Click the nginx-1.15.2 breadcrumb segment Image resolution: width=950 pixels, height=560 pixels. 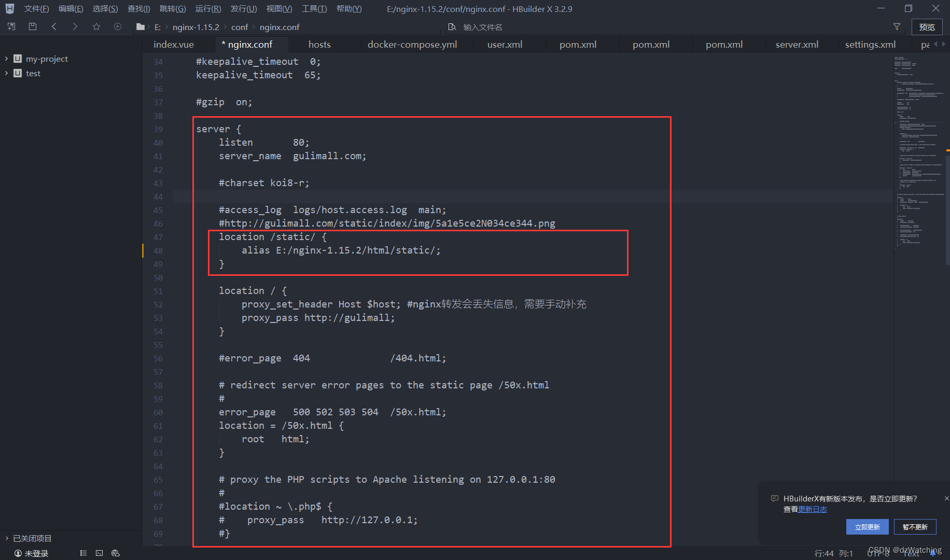(x=196, y=27)
